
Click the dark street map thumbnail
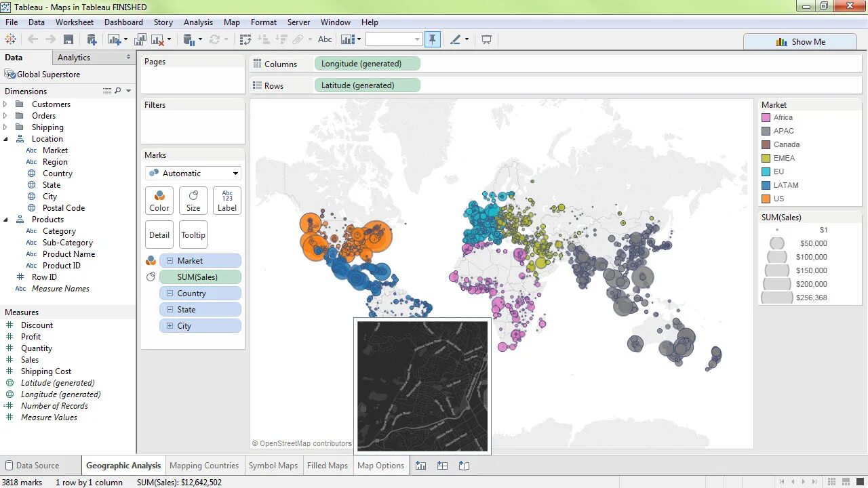click(422, 386)
